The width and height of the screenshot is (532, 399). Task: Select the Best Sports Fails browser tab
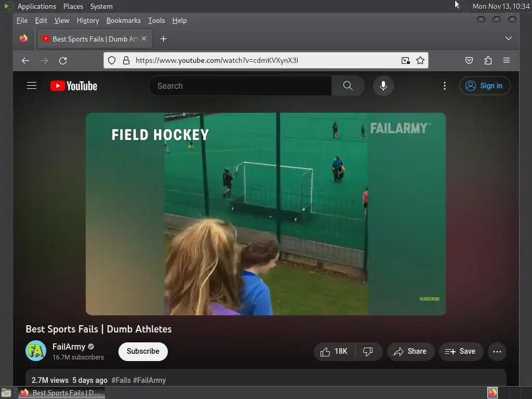95,39
